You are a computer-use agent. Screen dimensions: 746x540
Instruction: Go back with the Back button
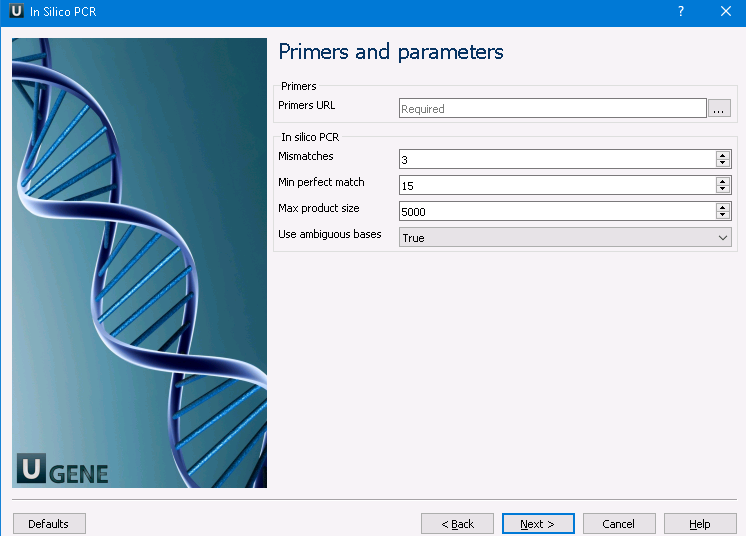coord(457,524)
